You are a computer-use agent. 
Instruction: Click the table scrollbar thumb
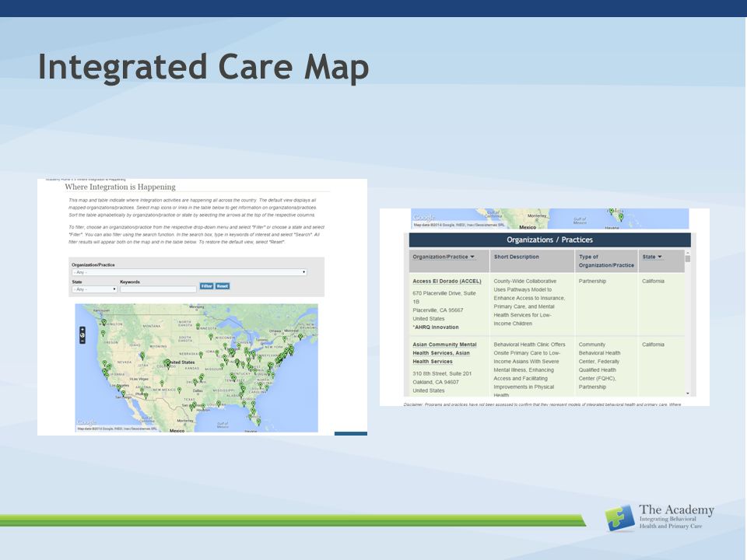[687, 258]
